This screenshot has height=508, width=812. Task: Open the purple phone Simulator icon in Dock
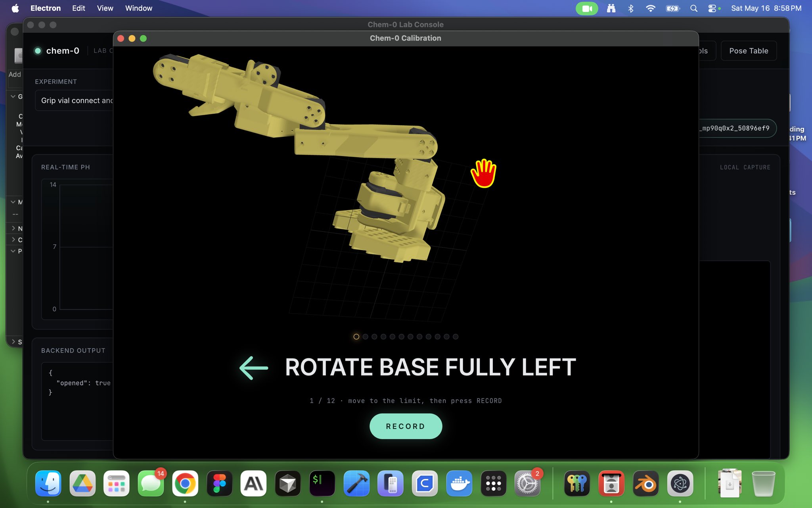click(391, 483)
